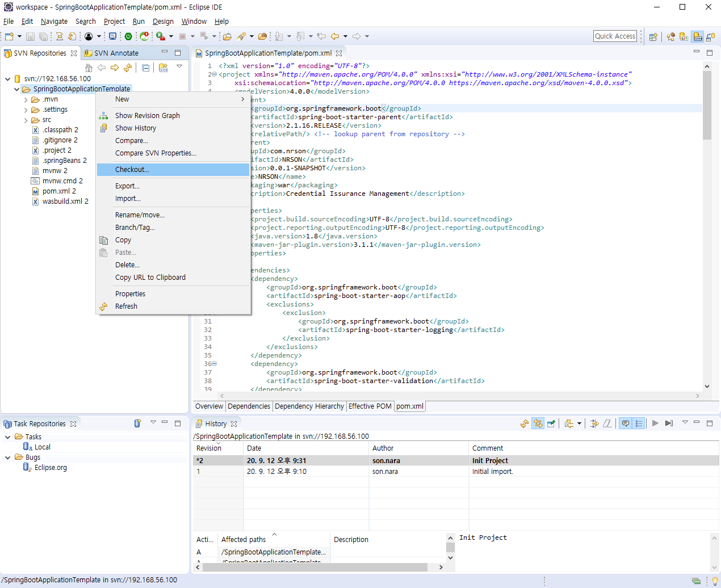Open SVN Repositories view menu dropdown
The image size is (721, 588).
(179, 67)
